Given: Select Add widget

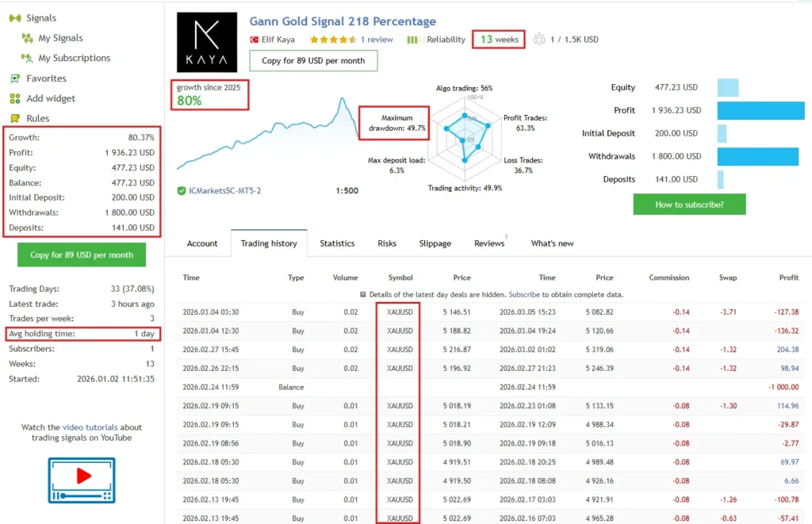Looking at the screenshot, I should 51,98.
